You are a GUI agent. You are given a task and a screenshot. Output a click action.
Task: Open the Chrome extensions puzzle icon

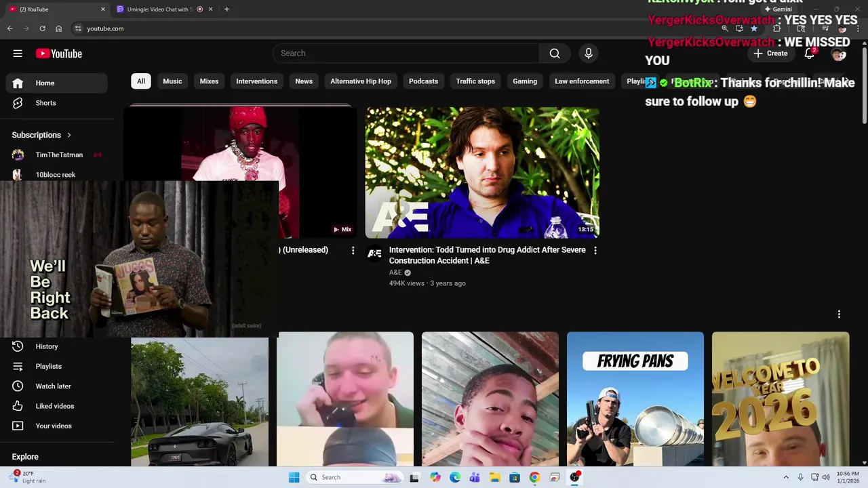777,28
